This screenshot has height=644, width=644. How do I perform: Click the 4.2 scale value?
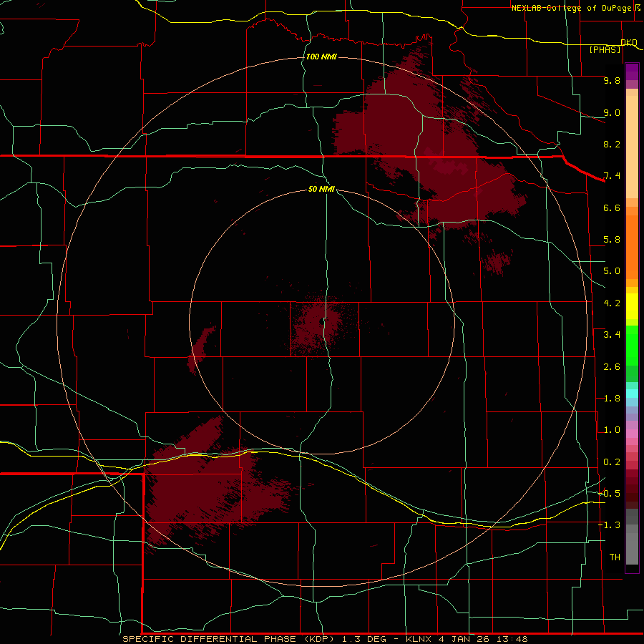coord(612,303)
